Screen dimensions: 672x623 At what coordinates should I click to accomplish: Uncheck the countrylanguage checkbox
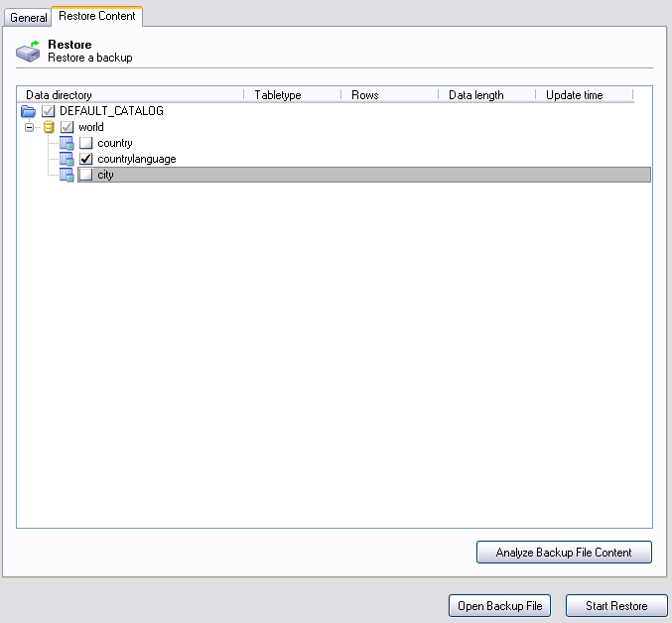coord(86,159)
